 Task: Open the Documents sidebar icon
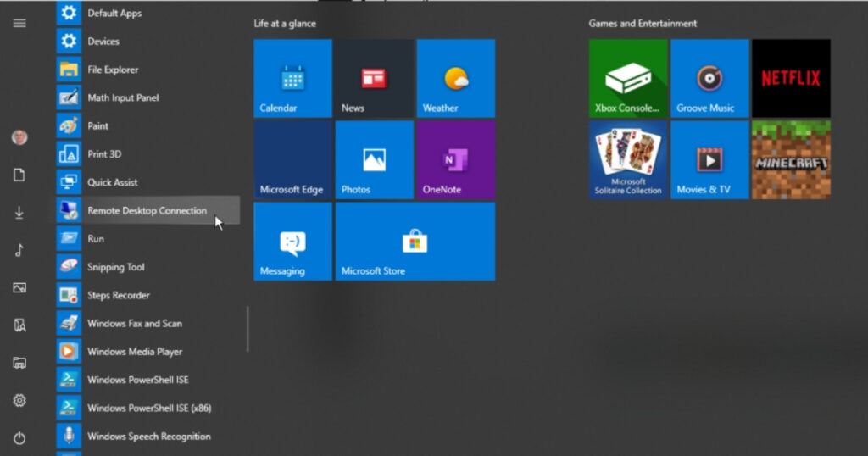click(x=19, y=175)
